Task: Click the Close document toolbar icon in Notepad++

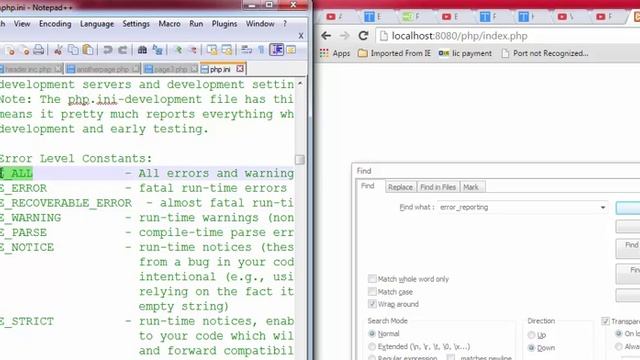Action: (11, 50)
